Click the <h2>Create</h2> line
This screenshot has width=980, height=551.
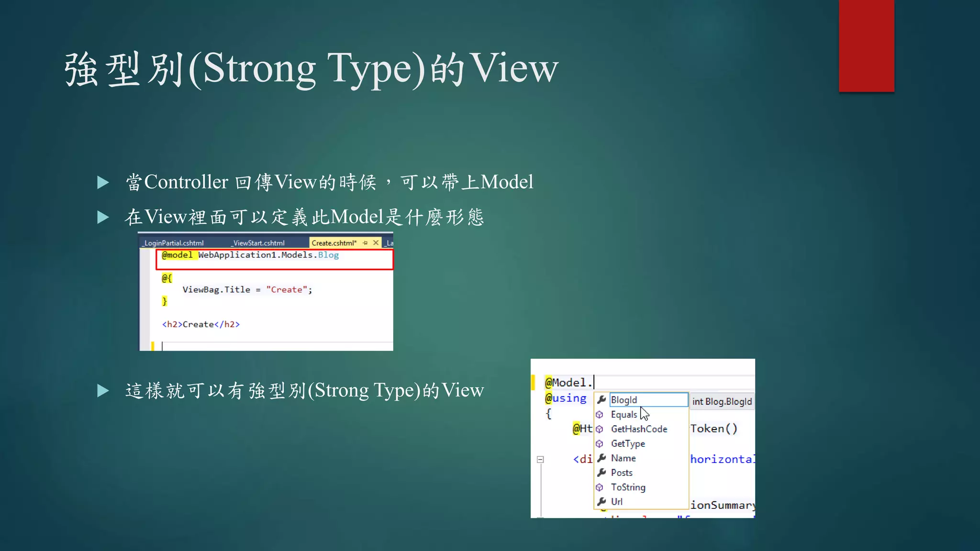(201, 324)
